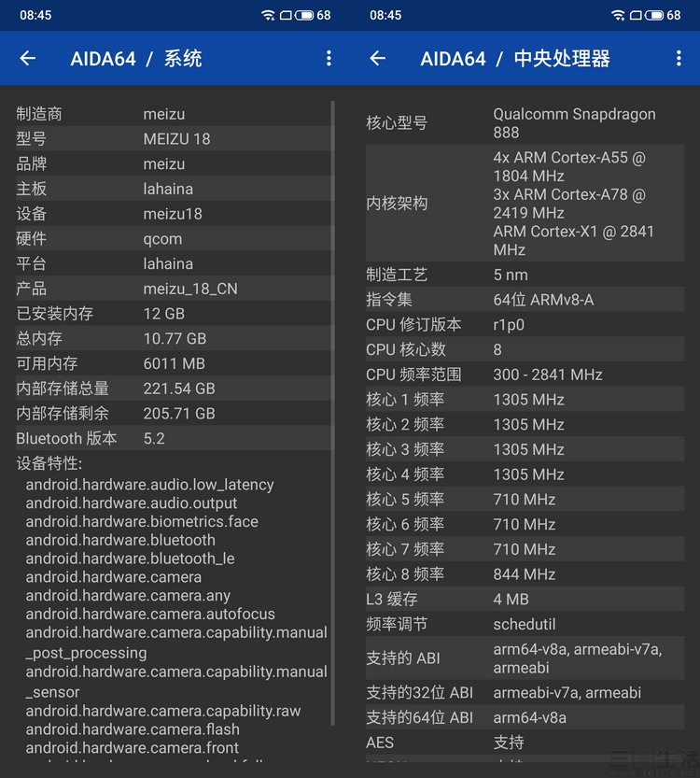Select the L3 缓存 4 MB row
Image resolution: width=700 pixels, height=778 pixels.
(x=525, y=600)
